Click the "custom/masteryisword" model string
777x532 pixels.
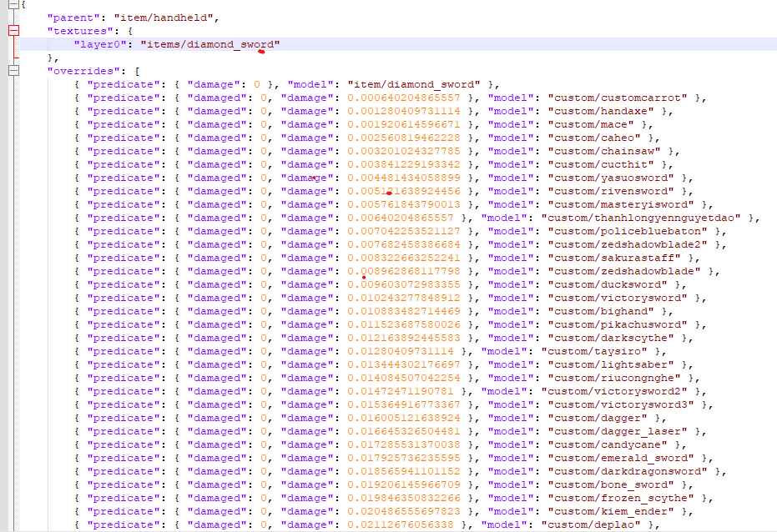tap(621, 205)
